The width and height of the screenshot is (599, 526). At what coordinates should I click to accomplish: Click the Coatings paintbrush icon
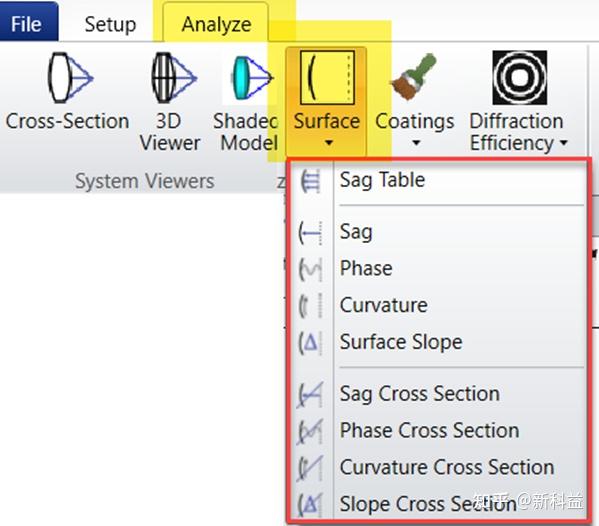pos(414,77)
